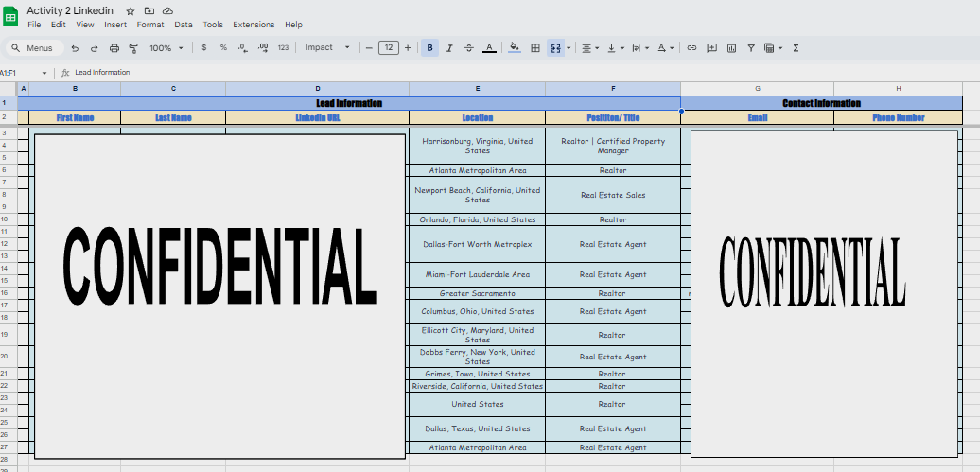The image size is (980, 472).
Task: Open the Extensions menu
Action: [x=254, y=25]
